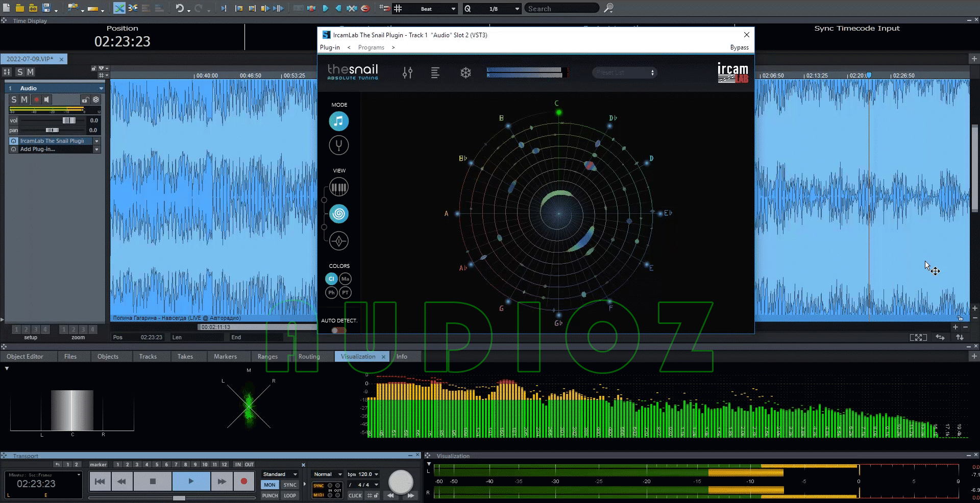Expand the Audio track name dropdown arrow

[x=101, y=88]
